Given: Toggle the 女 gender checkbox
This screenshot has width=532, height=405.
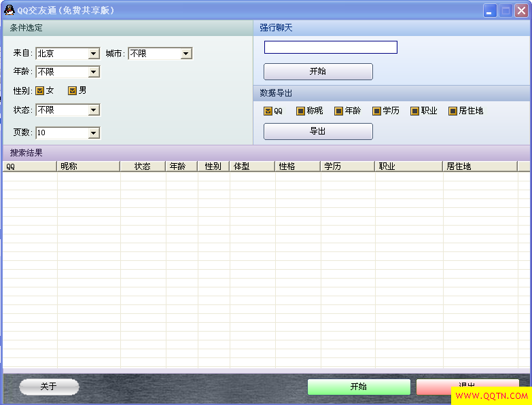Looking at the screenshot, I should click(x=40, y=90).
